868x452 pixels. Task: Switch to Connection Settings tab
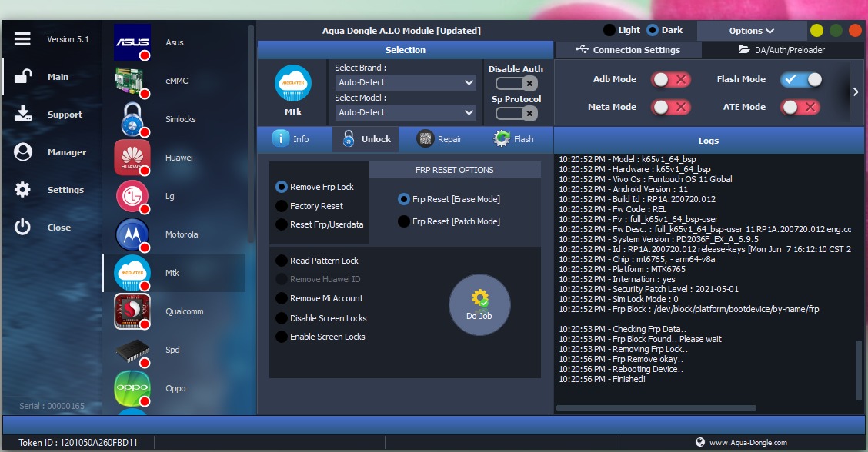[629, 50]
